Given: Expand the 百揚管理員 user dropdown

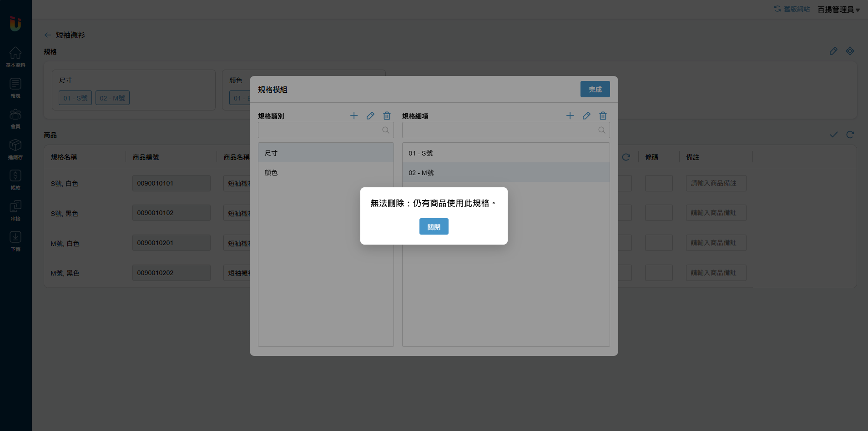Looking at the screenshot, I should pos(838,10).
